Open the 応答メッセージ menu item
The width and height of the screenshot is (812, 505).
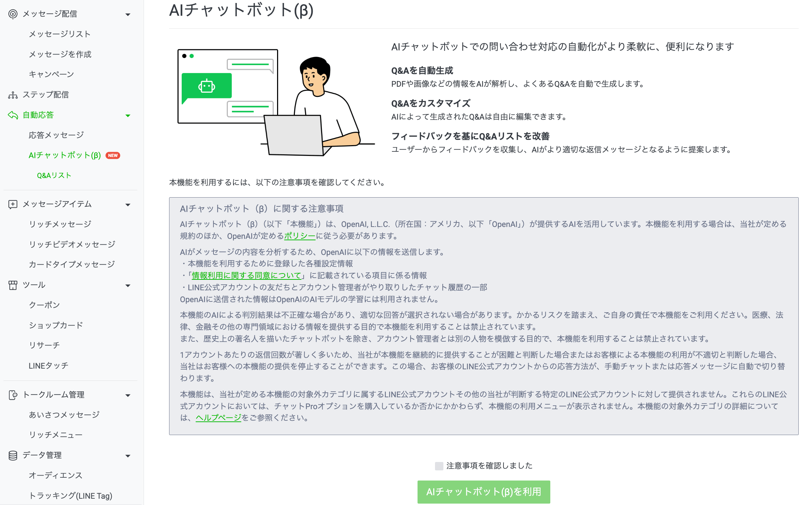(x=56, y=135)
